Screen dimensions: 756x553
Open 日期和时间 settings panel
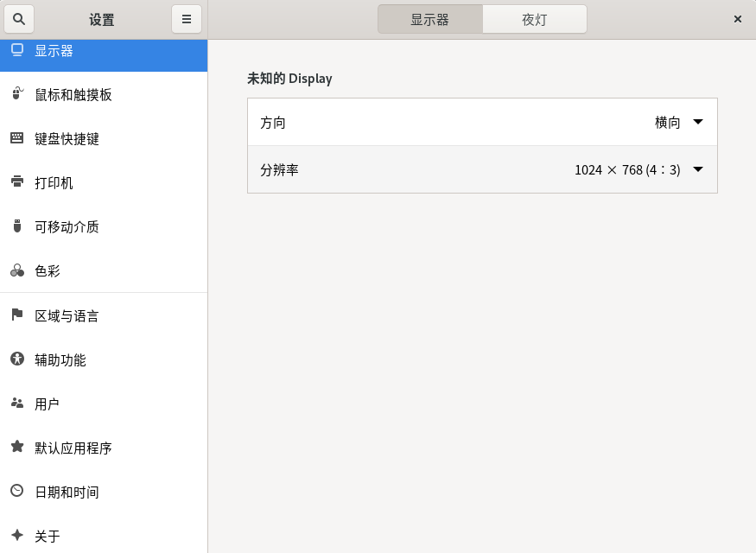pyautogui.click(x=67, y=492)
